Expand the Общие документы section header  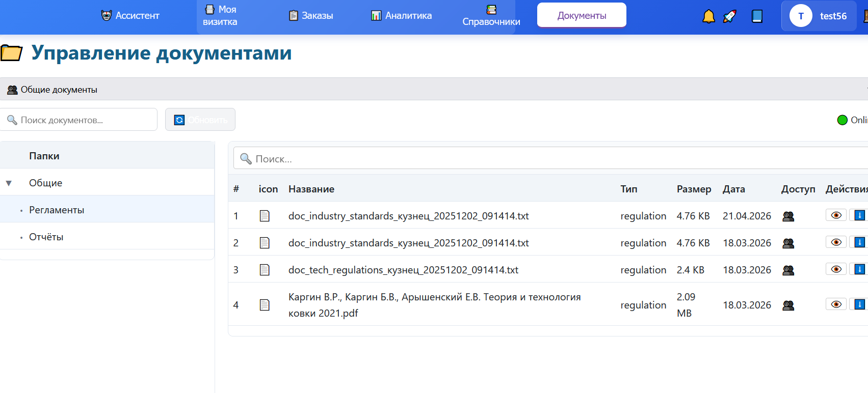pos(434,90)
